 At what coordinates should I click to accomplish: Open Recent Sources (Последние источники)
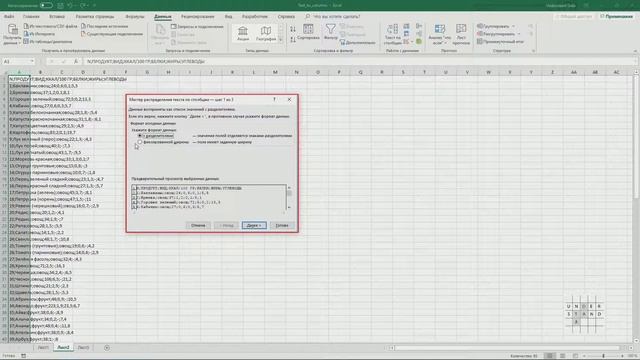click(x=104, y=26)
